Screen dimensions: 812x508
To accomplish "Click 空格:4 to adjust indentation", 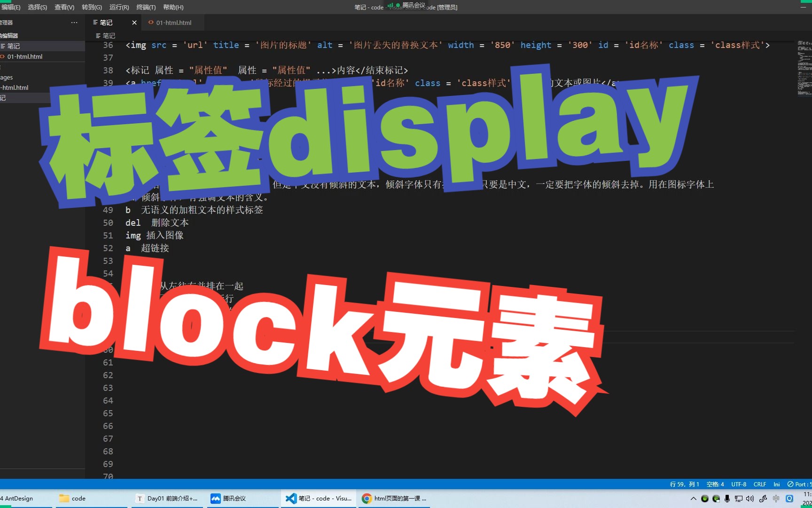I will (x=715, y=484).
